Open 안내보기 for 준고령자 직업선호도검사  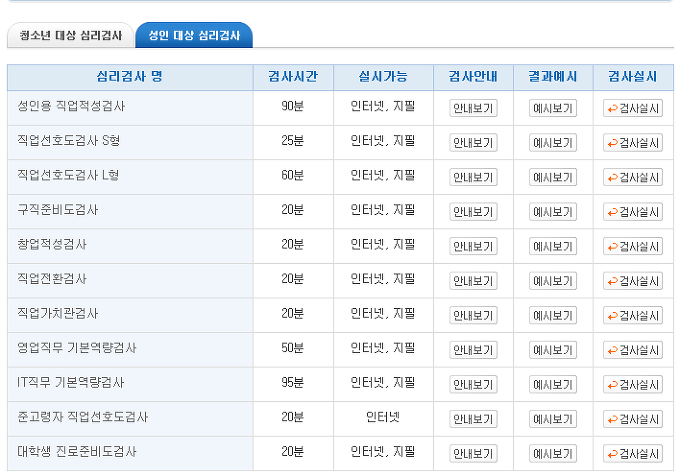473,419
